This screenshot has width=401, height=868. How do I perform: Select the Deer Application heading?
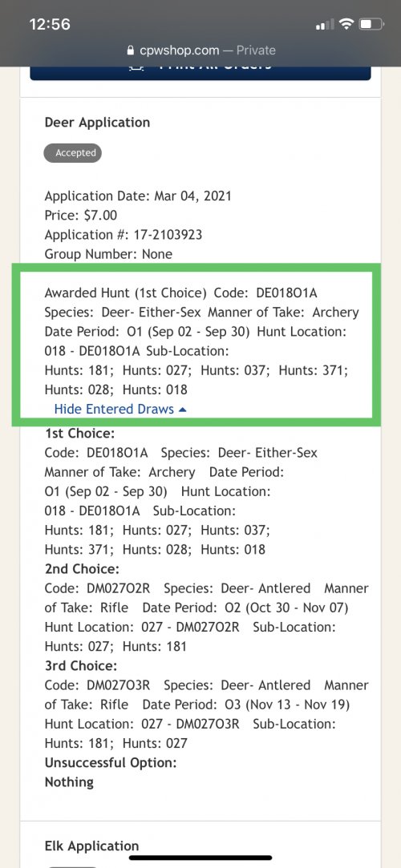(x=98, y=123)
